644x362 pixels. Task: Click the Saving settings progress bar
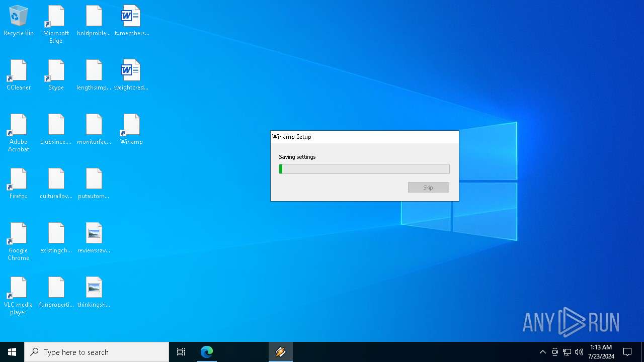(364, 169)
